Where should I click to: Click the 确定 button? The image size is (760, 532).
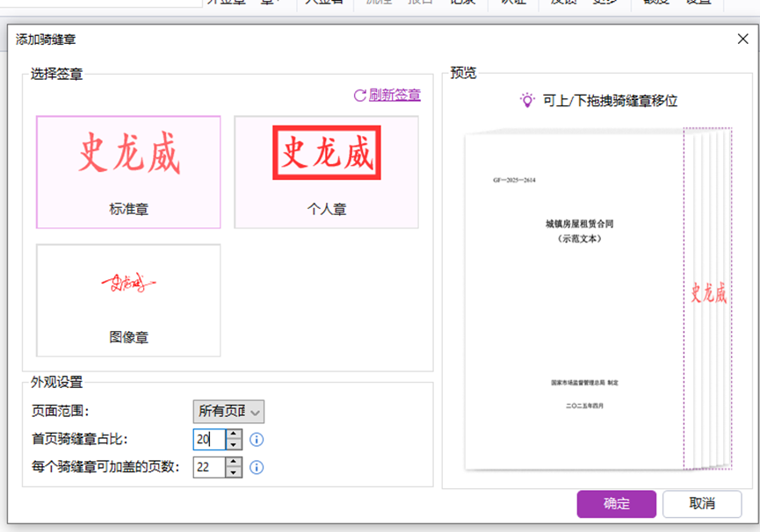[x=616, y=504]
